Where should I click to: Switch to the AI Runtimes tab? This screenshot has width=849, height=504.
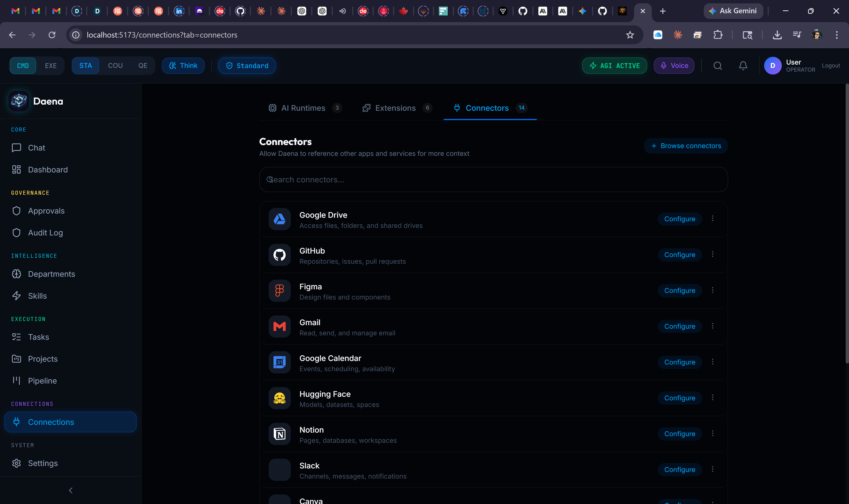[x=303, y=108]
